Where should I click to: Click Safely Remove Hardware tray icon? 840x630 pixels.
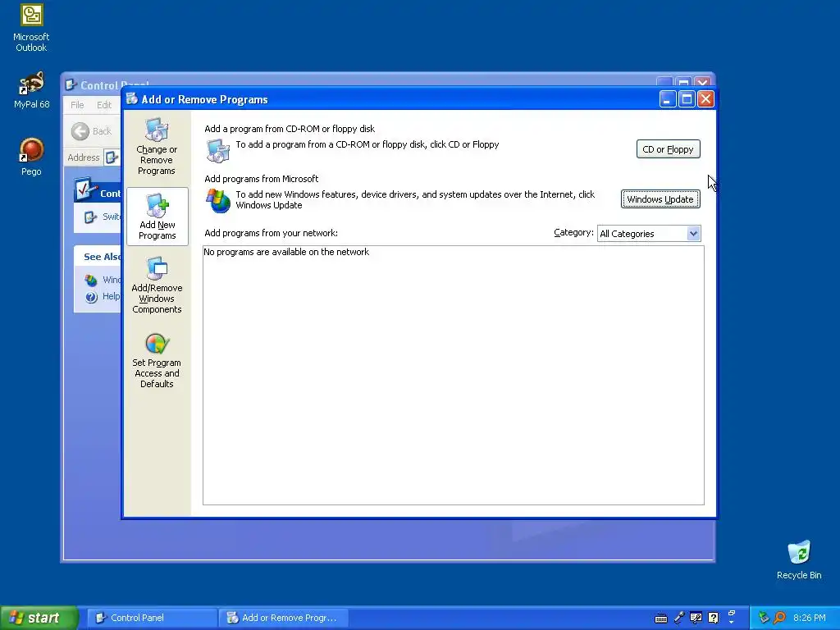click(764, 618)
